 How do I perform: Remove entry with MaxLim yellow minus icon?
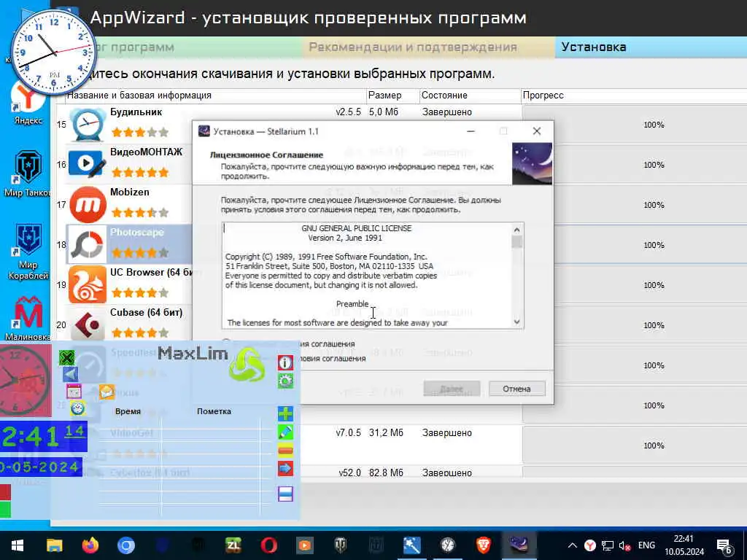pyautogui.click(x=285, y=451)
